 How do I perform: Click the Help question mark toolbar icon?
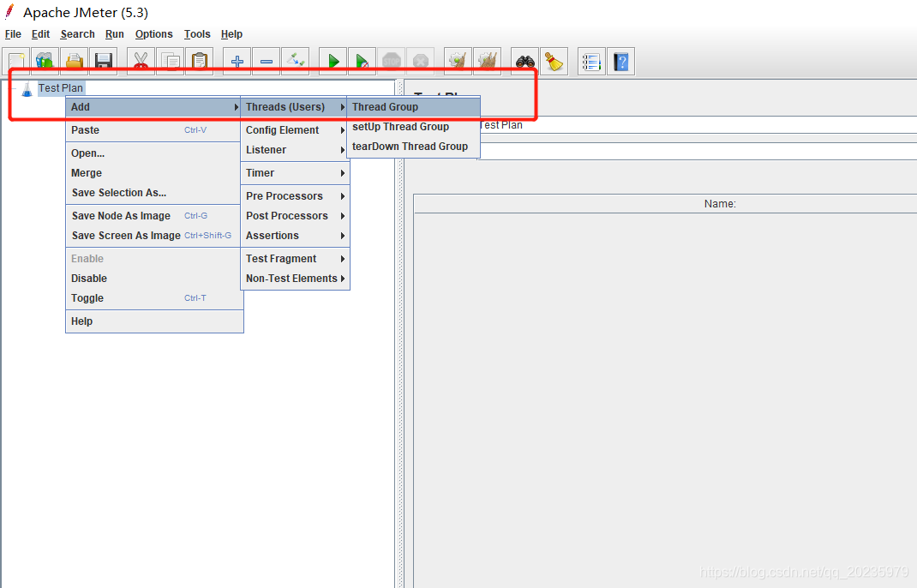coord(621,61)
